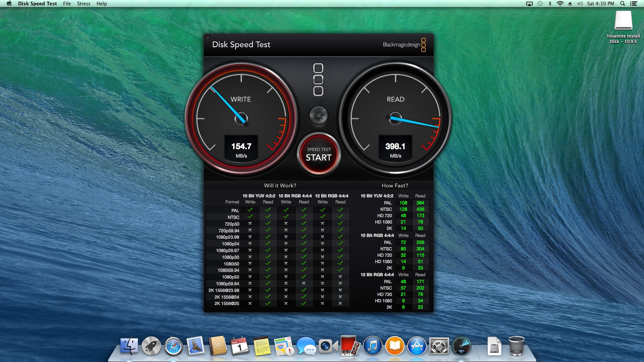Open Messages from the Dock

tap(306, 346)
